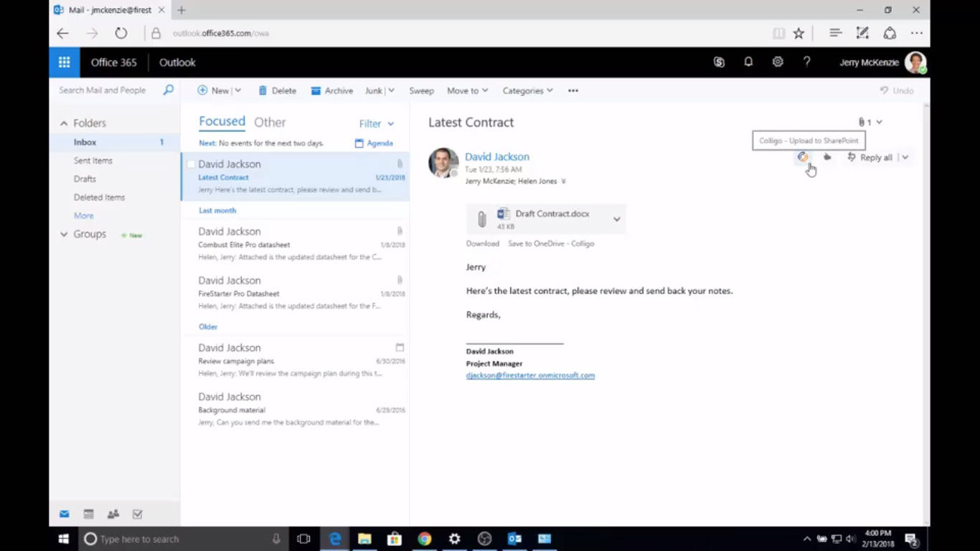Open Skype icon in header
The image size is (980, 551).
pos(719,62)
